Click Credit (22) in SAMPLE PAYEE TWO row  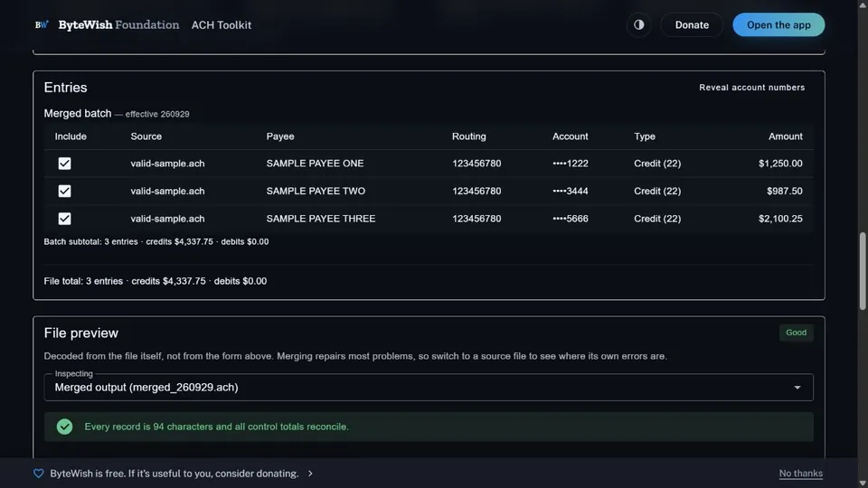click(x=657, y=192)
